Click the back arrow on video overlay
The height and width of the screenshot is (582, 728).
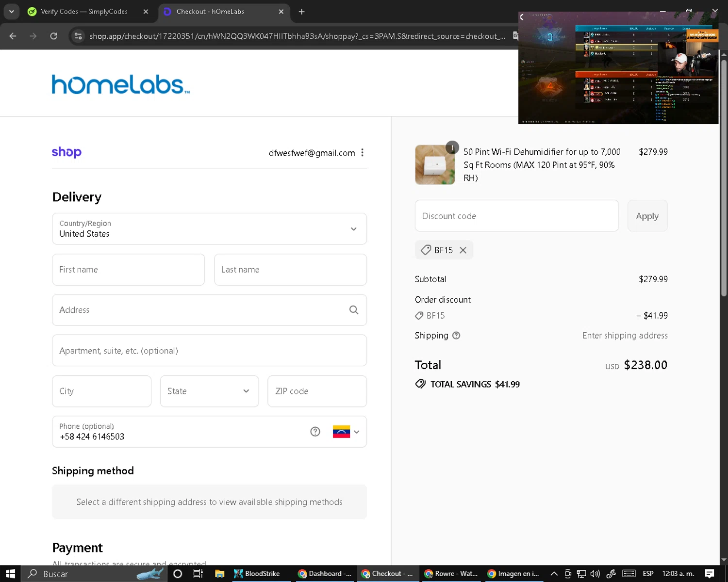522,17
